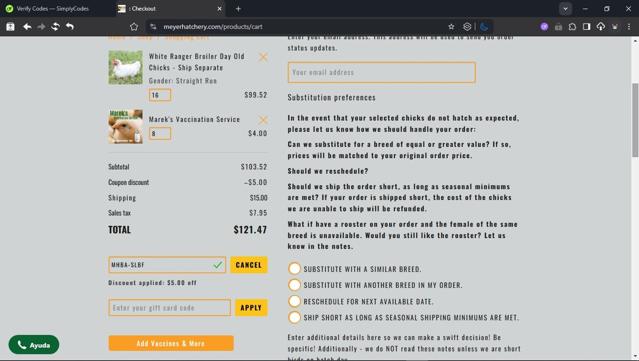
Task: Click the browser back arrow
Action: [x=27, y=26]
